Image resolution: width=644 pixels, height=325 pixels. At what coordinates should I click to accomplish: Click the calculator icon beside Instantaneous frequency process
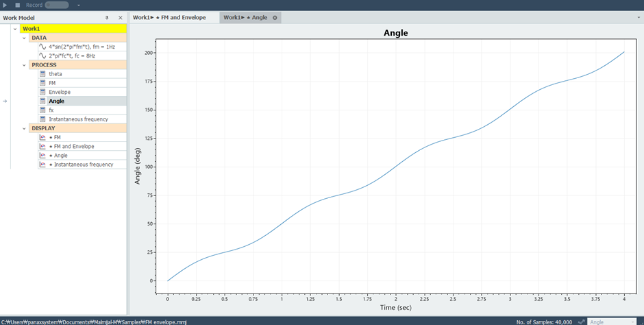click(42, 119)
